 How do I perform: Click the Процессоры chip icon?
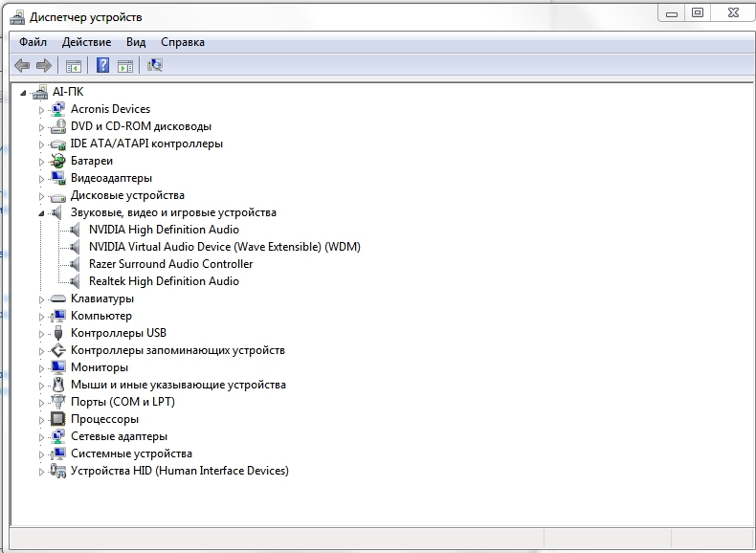pyautogui.click(x=58, y=419)
